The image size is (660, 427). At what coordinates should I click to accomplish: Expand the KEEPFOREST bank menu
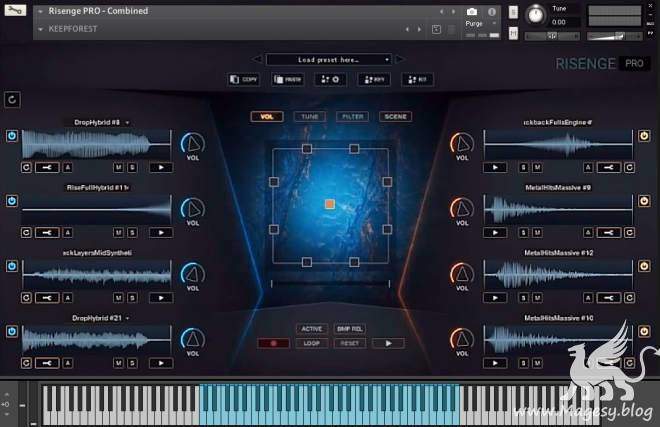40,29
